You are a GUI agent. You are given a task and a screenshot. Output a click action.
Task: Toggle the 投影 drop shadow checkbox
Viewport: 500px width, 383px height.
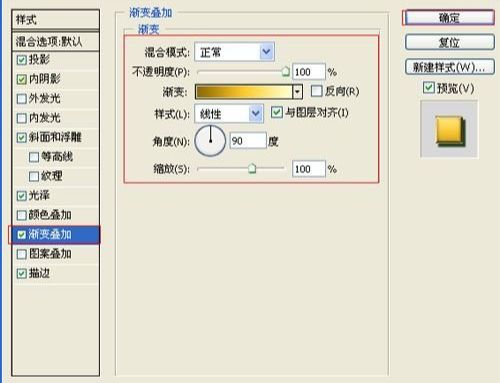22,60
